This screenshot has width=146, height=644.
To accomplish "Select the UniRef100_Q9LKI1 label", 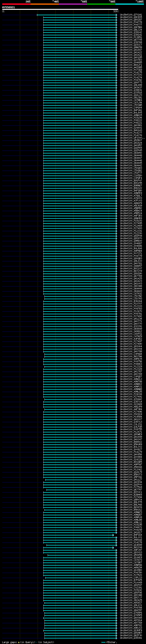I will click(x=131, y=605).
